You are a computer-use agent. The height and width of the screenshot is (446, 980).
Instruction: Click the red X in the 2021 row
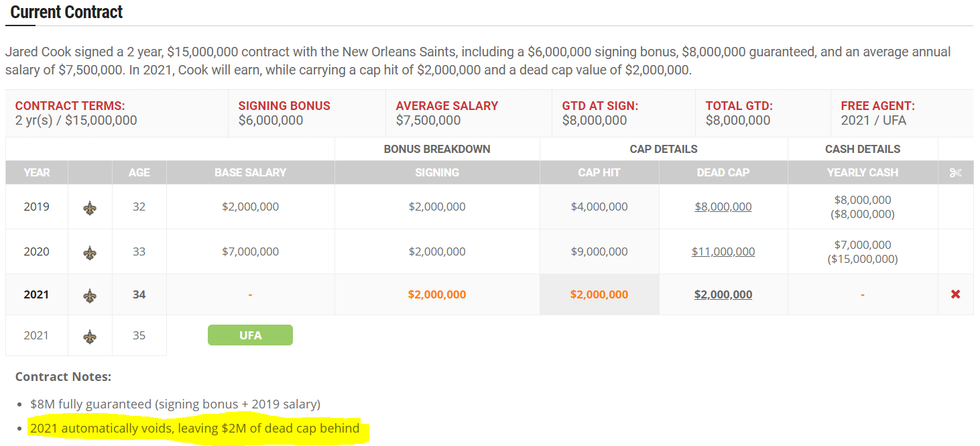[x=956, y=294]
